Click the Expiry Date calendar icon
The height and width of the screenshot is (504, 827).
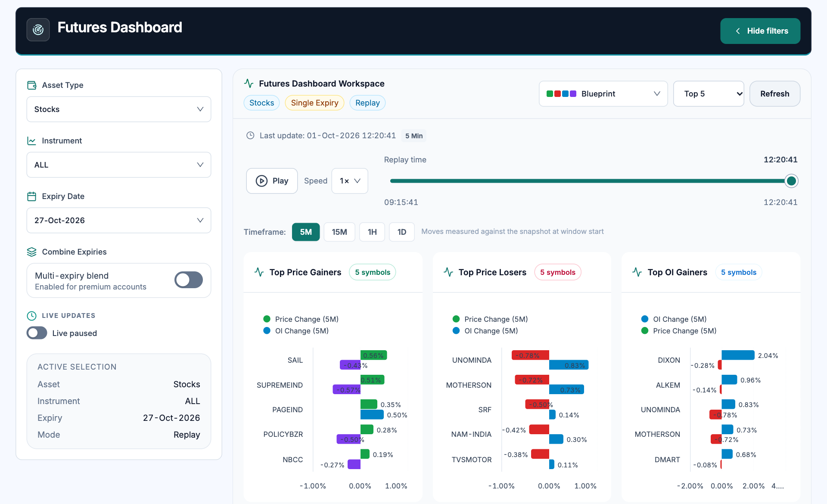tap(32, 196)
